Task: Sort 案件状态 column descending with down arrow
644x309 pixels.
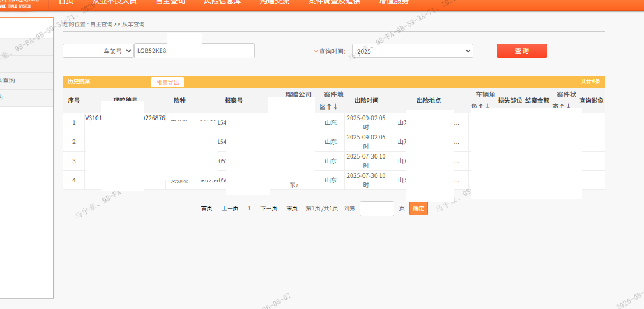Action: pyautogui.click(x=568, y=107)
